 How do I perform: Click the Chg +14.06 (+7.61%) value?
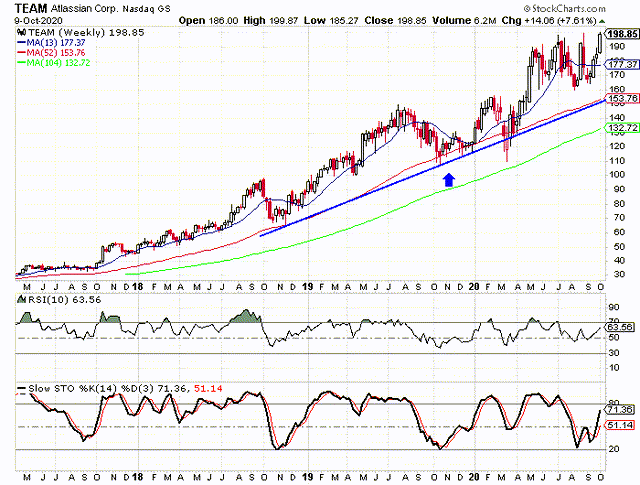549,20
